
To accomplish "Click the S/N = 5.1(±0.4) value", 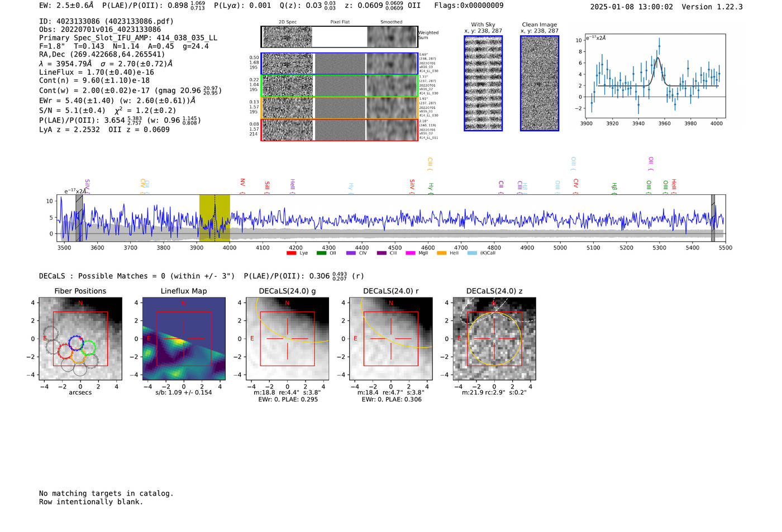I will point(72,111).
